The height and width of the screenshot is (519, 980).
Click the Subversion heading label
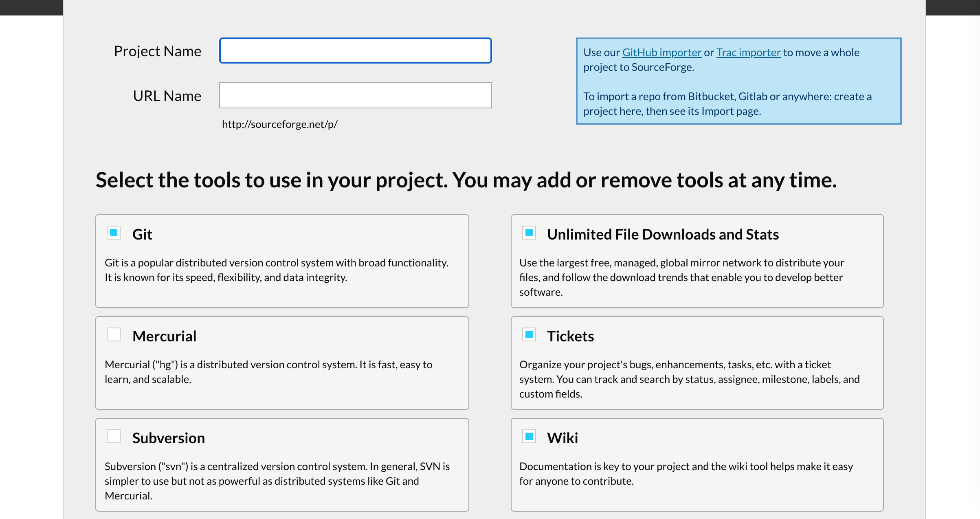pyautogui.click(x=168, y=438)
